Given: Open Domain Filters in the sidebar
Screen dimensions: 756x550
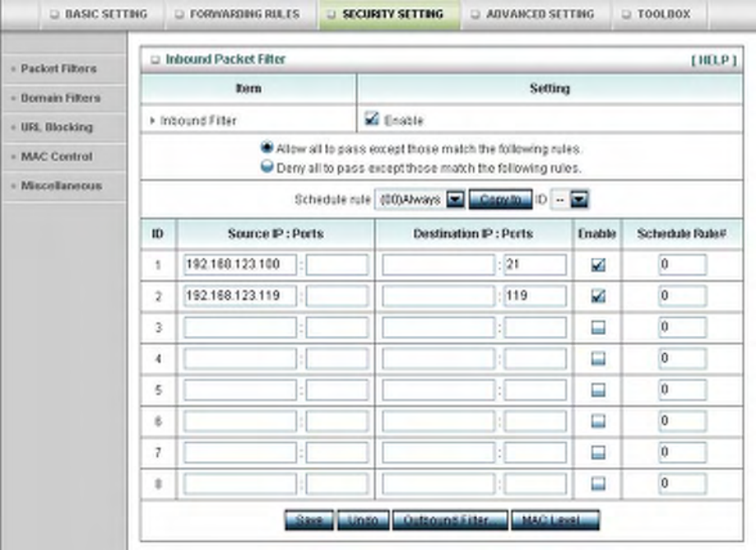Looking at the screenshot, I should pos(60,98).
